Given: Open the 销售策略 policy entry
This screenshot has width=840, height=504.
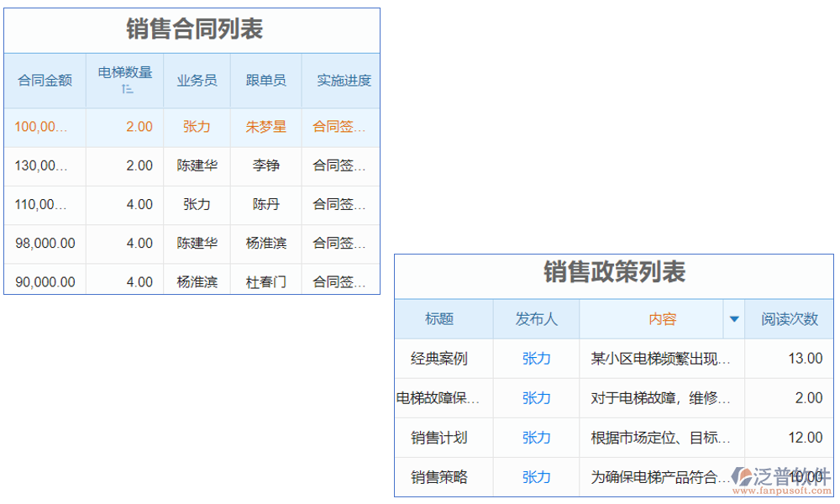Looking at the screenshot, I should click(x=443, y=477).
